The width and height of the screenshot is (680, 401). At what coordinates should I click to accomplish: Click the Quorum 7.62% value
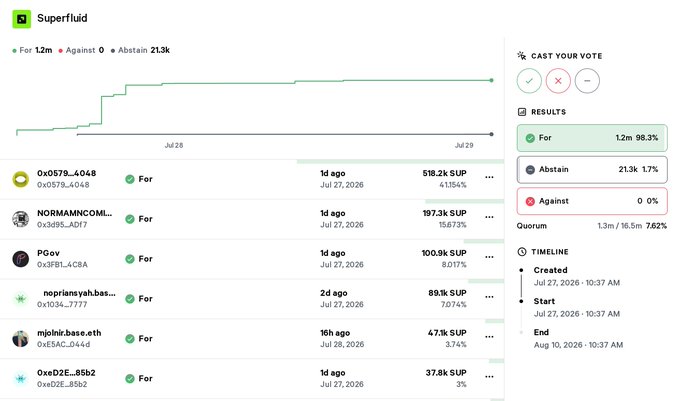[656, 226]
